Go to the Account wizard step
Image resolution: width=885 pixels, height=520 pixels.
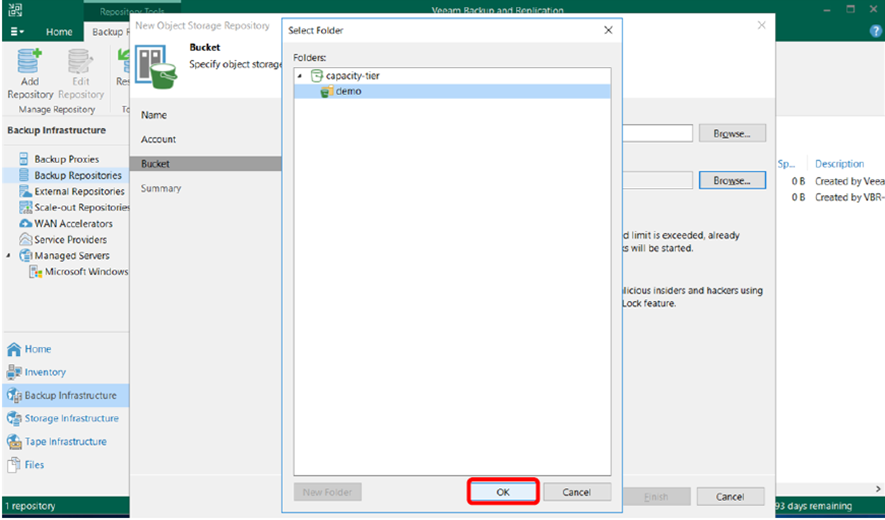[x=158, y=139]
